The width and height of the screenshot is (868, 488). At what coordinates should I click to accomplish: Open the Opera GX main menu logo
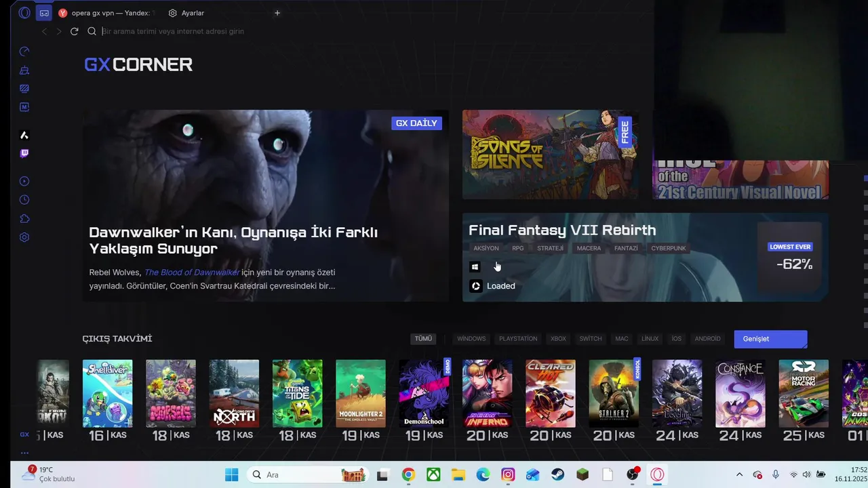(x=24, y=13)
